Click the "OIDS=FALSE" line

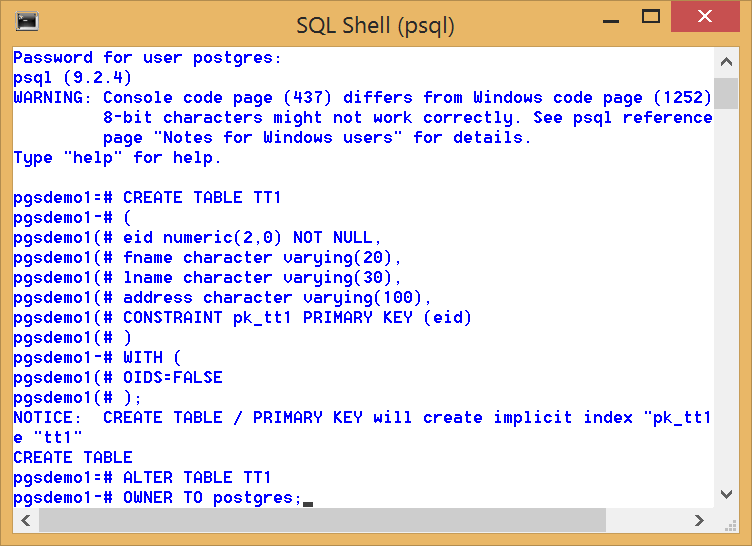(172, 378)
